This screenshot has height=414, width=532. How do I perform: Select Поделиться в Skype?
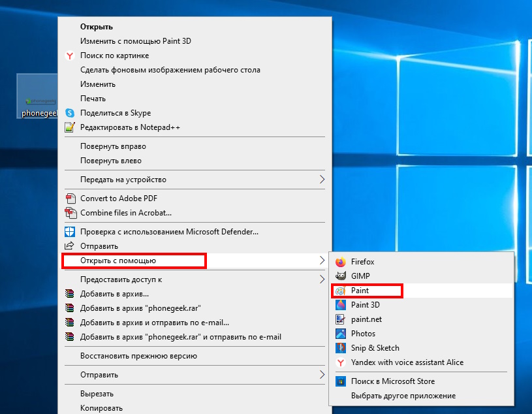point(116,113)
